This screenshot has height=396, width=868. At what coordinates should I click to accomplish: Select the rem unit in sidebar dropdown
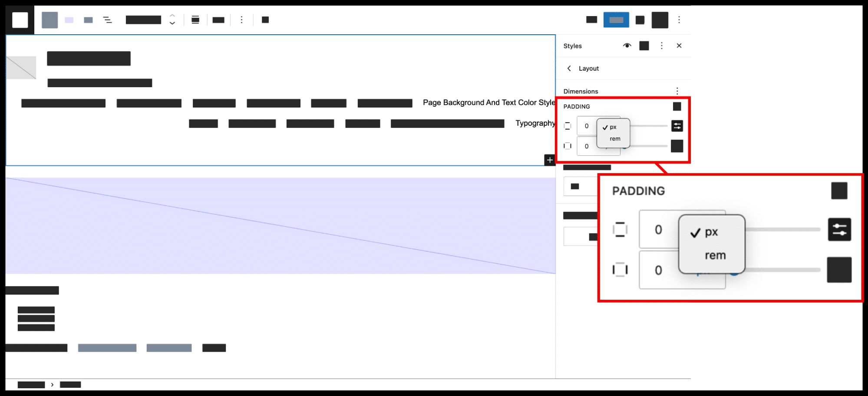[615, 139]
